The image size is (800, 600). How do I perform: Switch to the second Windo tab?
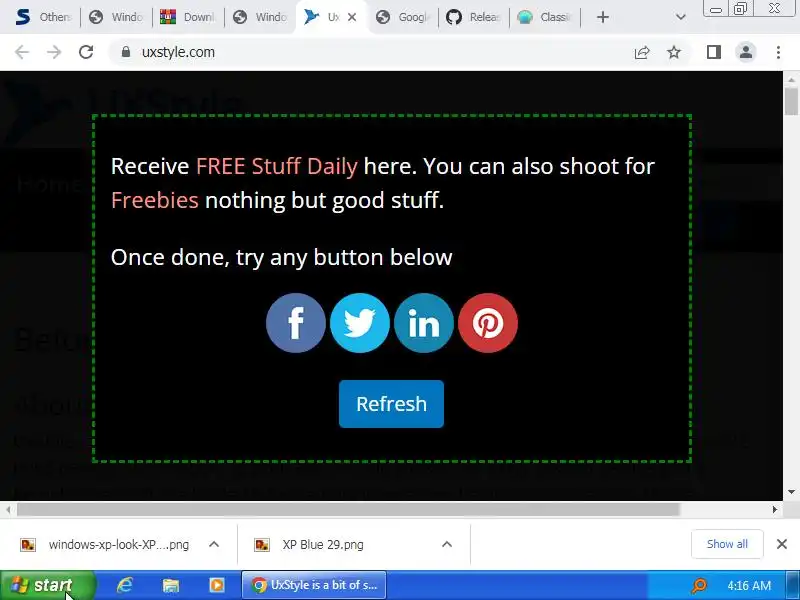[x=260, y=17]
